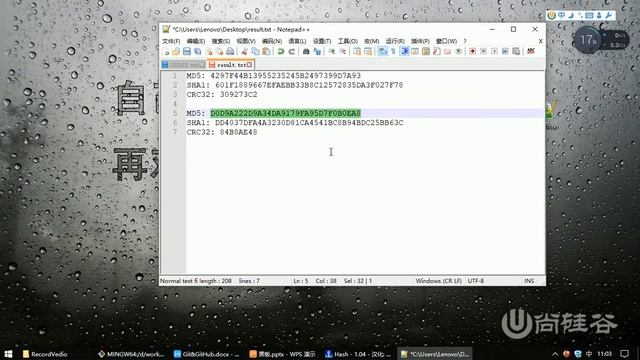Play back the recorded macro icon
640x360 pixels.
[x=494, y=51]
